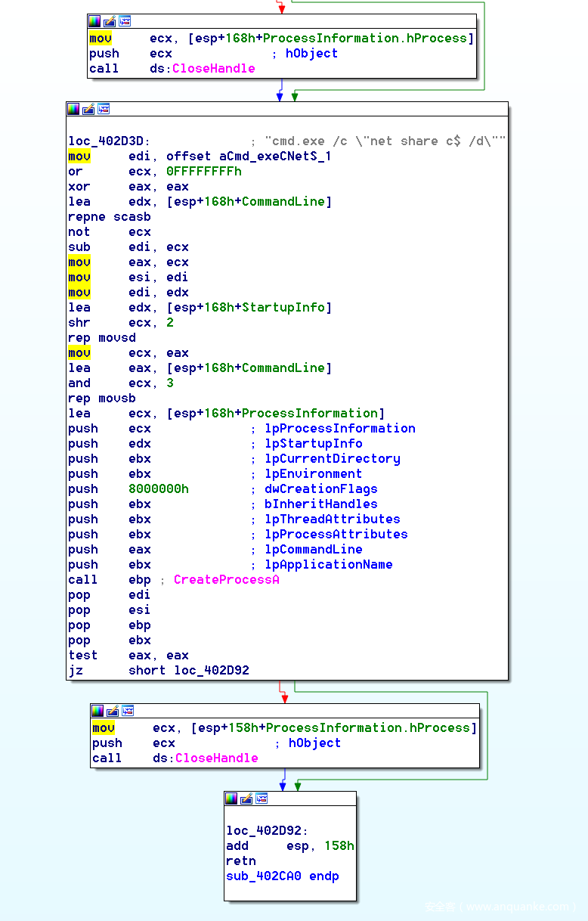Select the 8000000h dwCreationFlags value
Screen dimensions: 588x921
tap(159, 489)
